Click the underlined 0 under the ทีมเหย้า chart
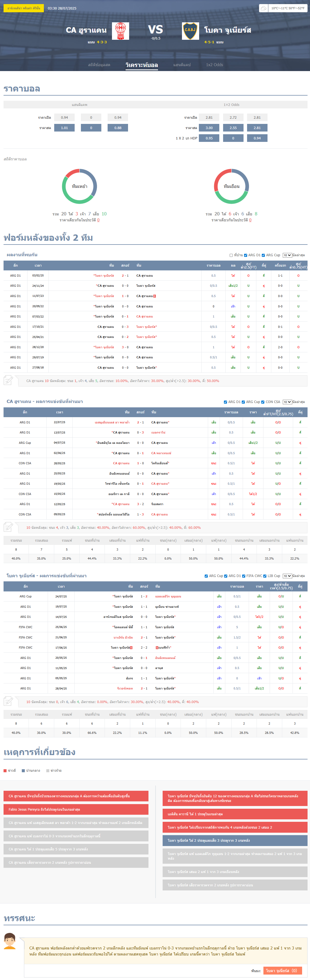 (x=98, y=220)
